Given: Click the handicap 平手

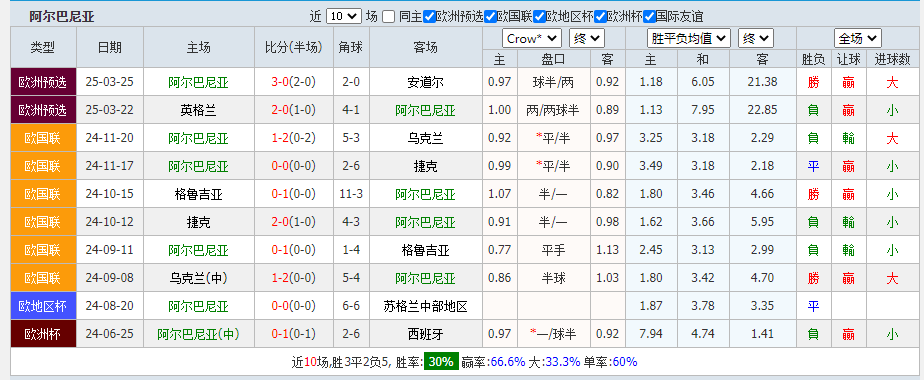Looking at the screenshot, I should coord(553,250).
